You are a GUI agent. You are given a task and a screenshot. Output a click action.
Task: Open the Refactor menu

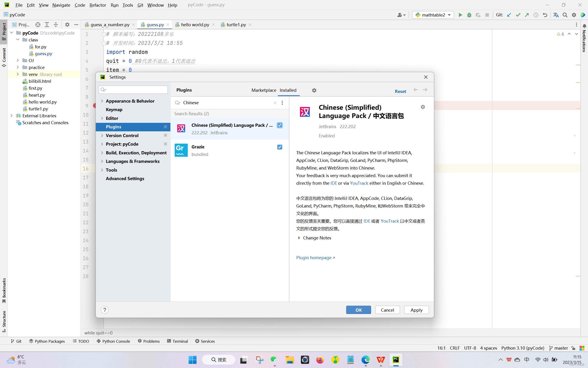point(97,5)
